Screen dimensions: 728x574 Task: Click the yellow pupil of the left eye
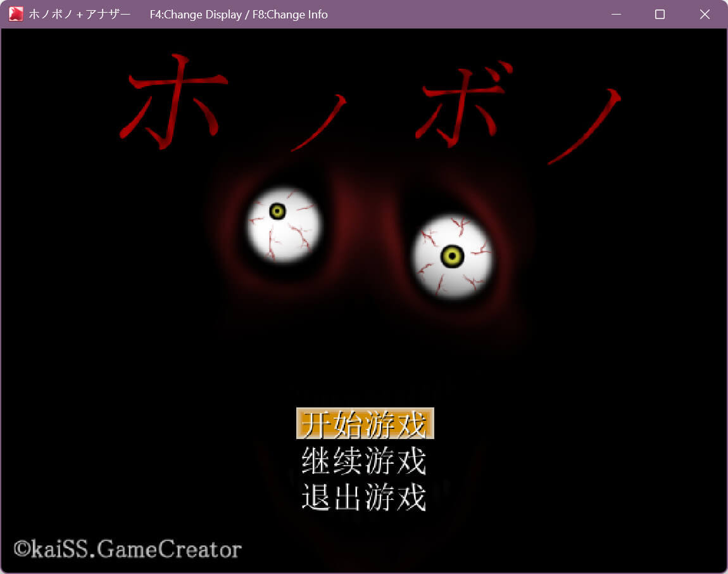pos(277,211)
